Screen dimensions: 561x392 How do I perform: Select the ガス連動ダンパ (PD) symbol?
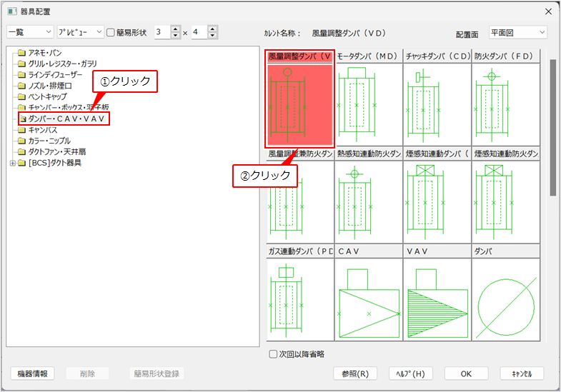pos(299,299)
